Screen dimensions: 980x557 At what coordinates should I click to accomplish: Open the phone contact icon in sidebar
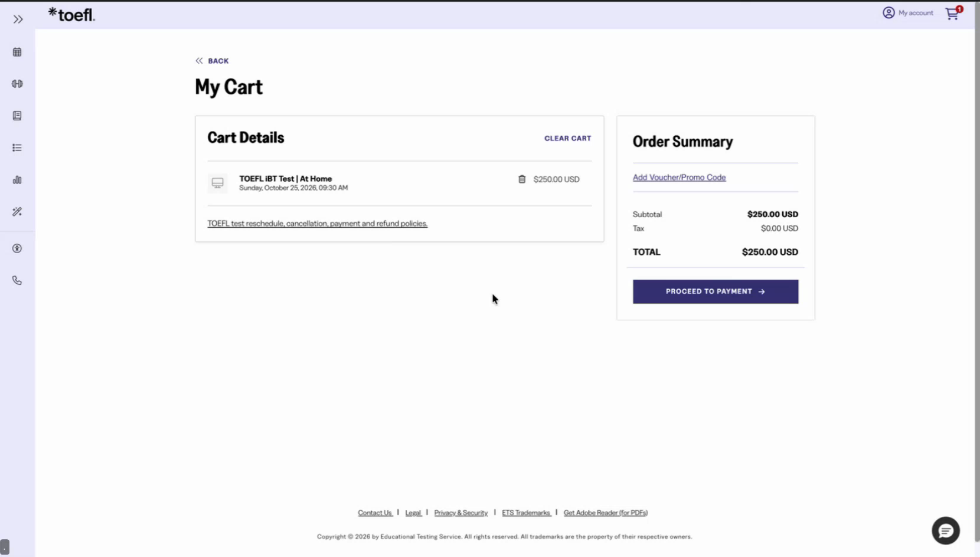click(x=17, y=280)
